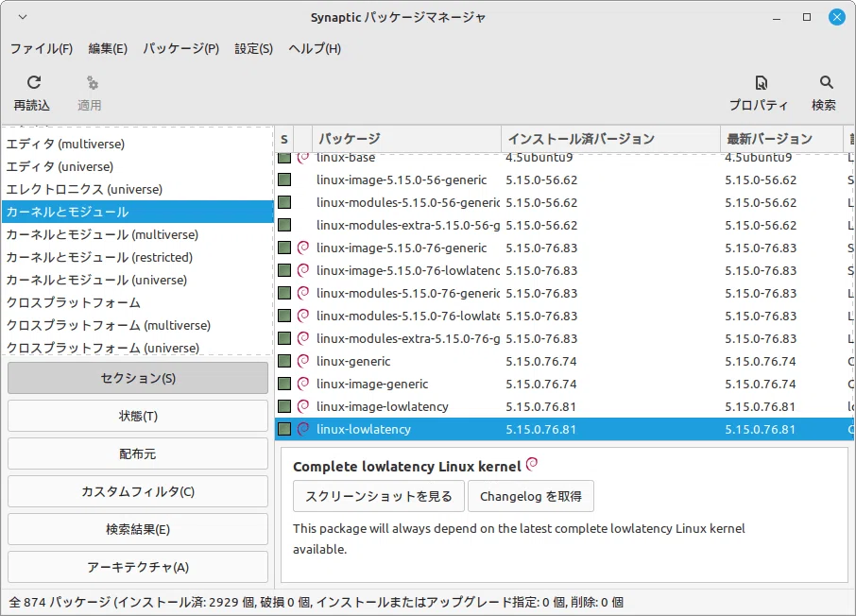Click Debian swirl icon beside linux-image-lowlatency
Image resolution: width=856 pixels, height=616 pixels.
[303, 406]
